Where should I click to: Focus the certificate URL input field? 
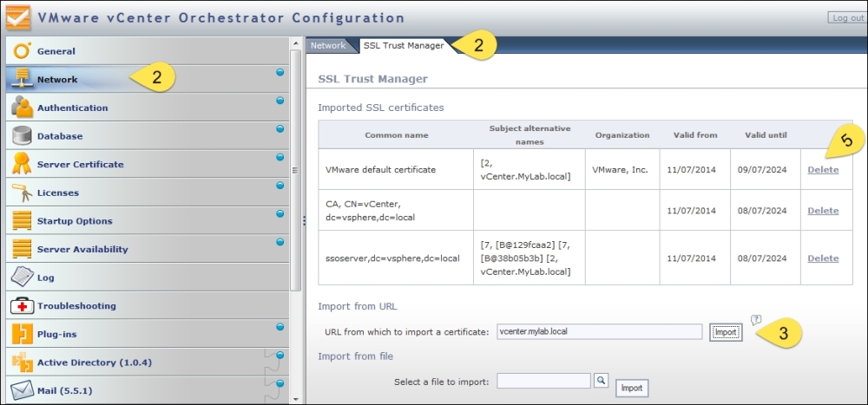[x=600, y=332]
